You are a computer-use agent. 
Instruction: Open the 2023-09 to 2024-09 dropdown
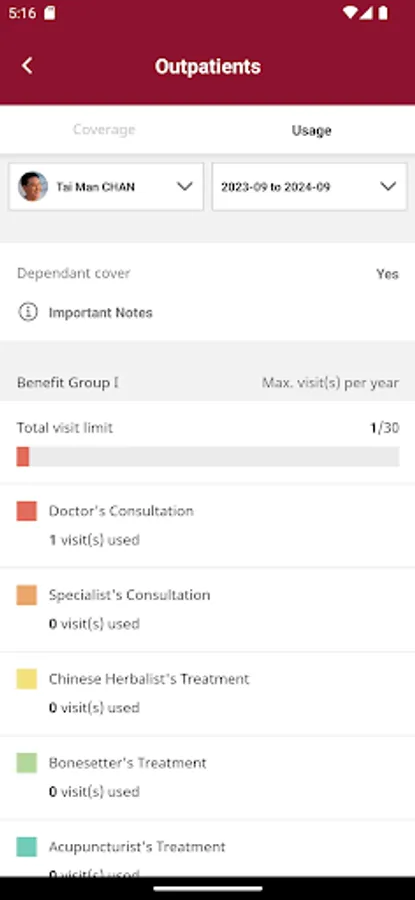[x=309, y=187]
